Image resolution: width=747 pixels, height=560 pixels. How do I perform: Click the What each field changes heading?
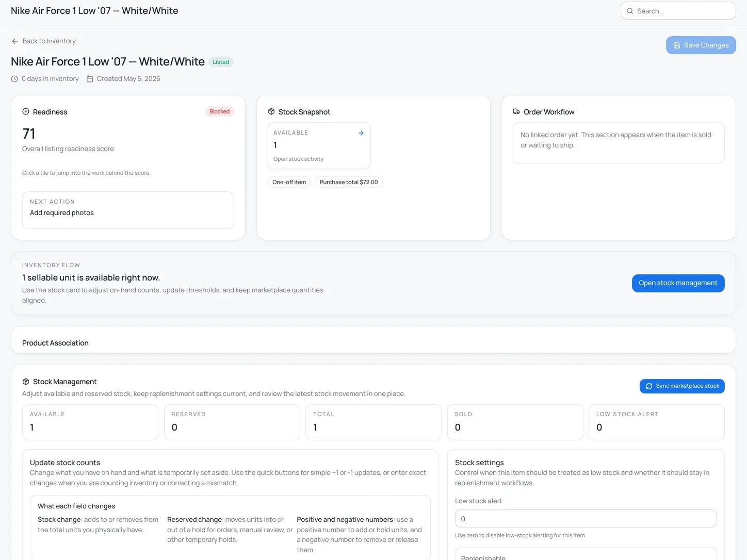pyautogui.click(x=76, y=506)
